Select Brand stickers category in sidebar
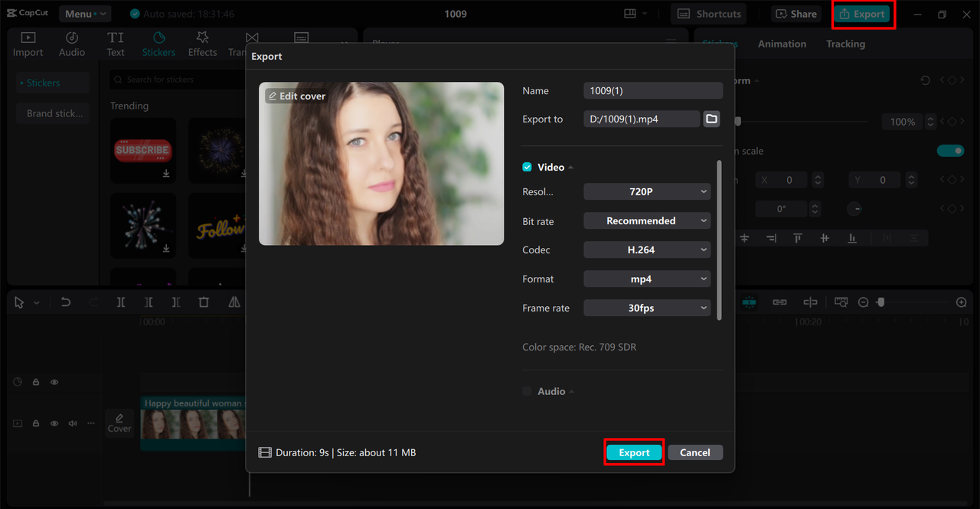Viewport: 980px width, 509px height. pos(53,113)
